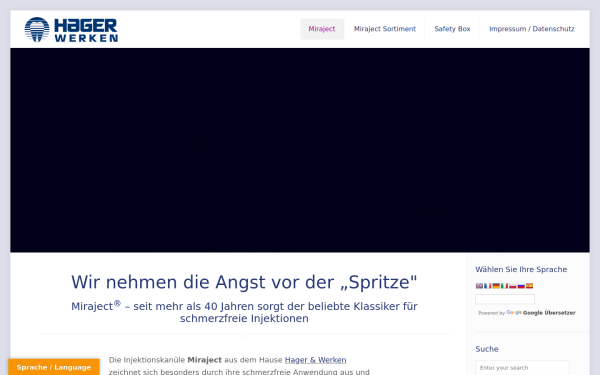
Task: Click the Hager Werken logo
Action: tap(71, 29)
